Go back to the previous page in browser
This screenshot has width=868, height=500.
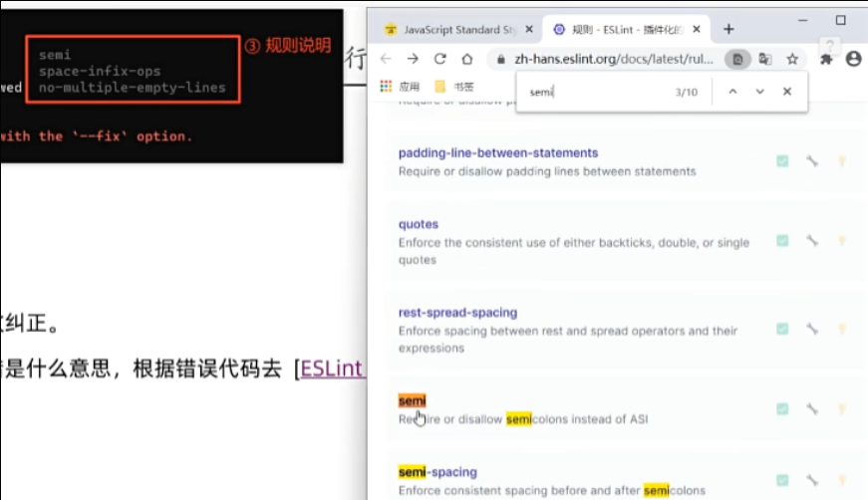[x=386, y=59]
